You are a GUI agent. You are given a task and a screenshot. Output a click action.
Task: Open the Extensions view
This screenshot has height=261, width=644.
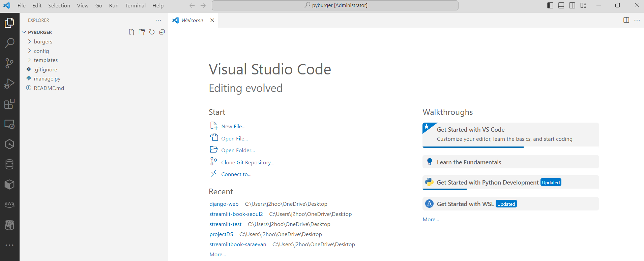click(9, 104)
